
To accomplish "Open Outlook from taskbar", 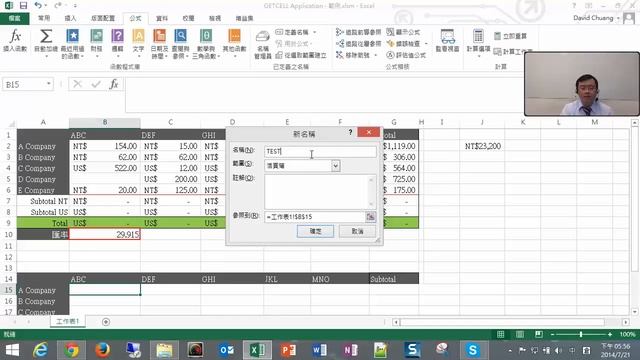I will (x=226, y=350).
